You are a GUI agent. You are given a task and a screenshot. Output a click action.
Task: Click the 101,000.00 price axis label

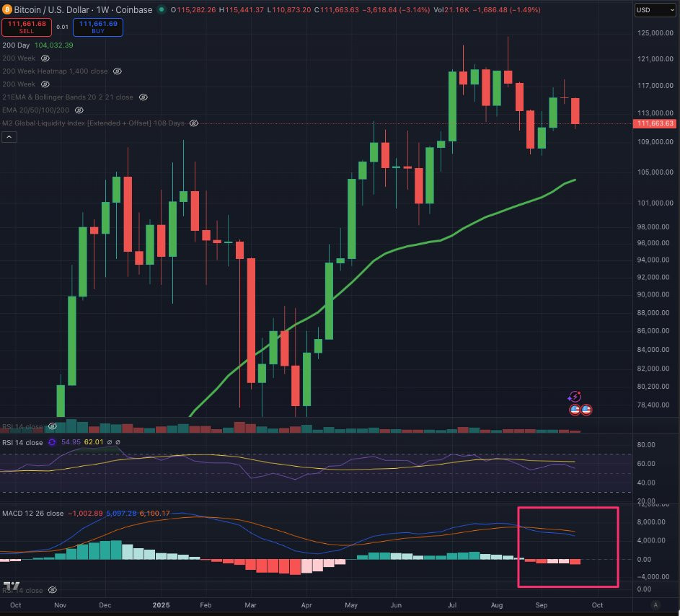(x=655, y=203)
